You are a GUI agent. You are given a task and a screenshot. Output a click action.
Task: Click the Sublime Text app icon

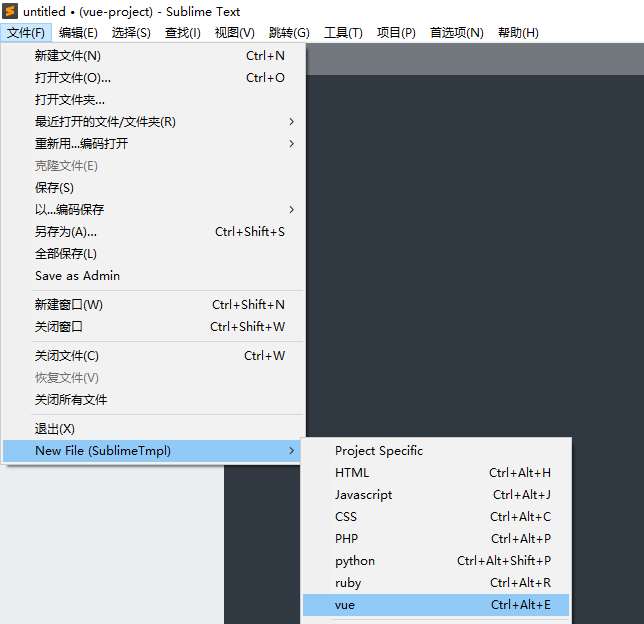pos(10,11)
